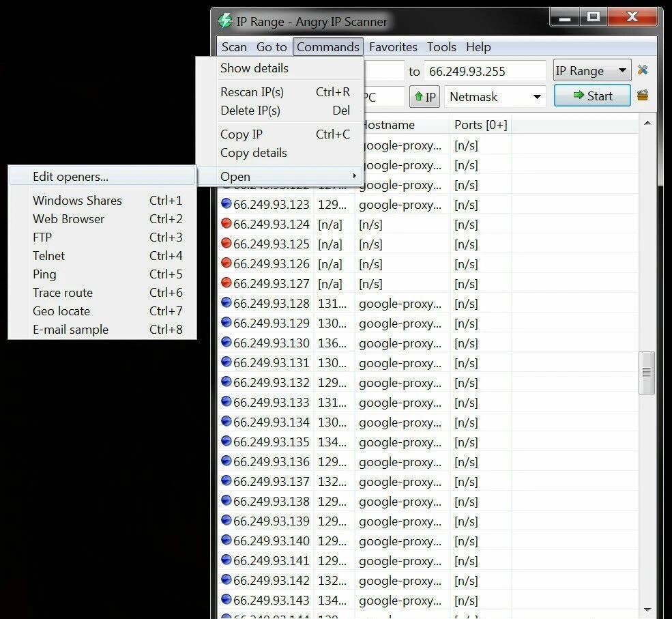This screenshot has width=672, height=619.
Task: Click the vertical scrollbar thumb
Action: tap(647, 373)
